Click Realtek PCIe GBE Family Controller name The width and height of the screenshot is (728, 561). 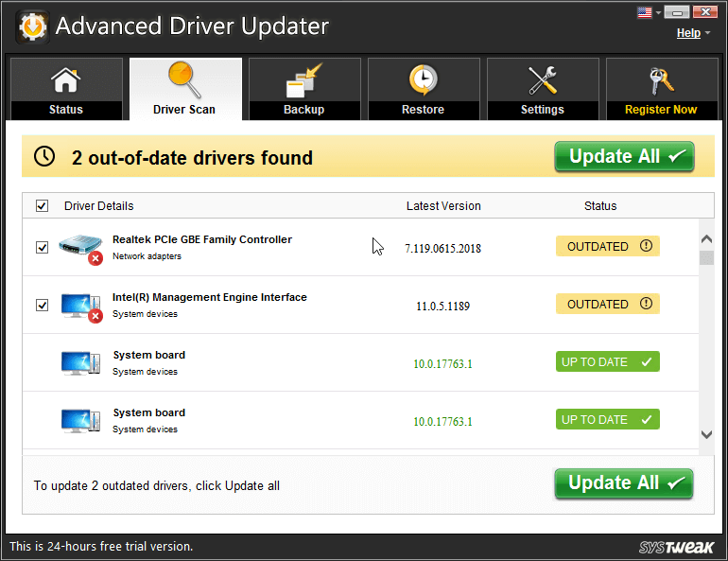coord(202,239)
